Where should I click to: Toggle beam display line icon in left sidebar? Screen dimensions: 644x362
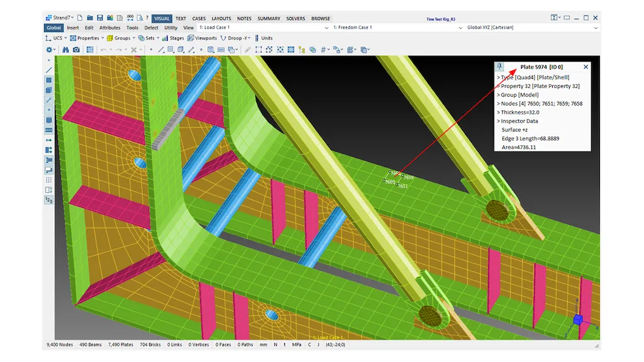tap(49, 70)
